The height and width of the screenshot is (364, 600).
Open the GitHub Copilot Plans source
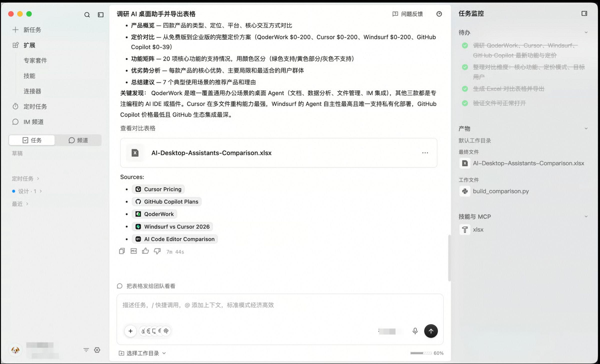point(167,202)
